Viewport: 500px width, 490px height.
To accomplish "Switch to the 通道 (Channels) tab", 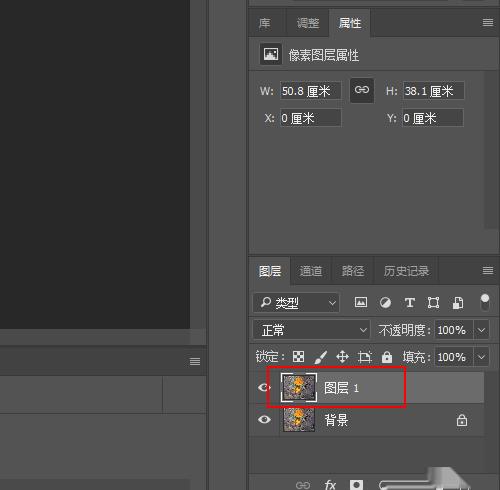I will pyautogui.click(x=311, y=271).
